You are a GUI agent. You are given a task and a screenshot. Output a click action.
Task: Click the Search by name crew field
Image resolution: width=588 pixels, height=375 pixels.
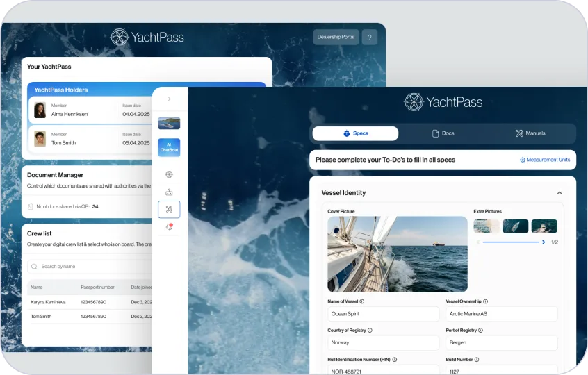[x=90, y=267]
